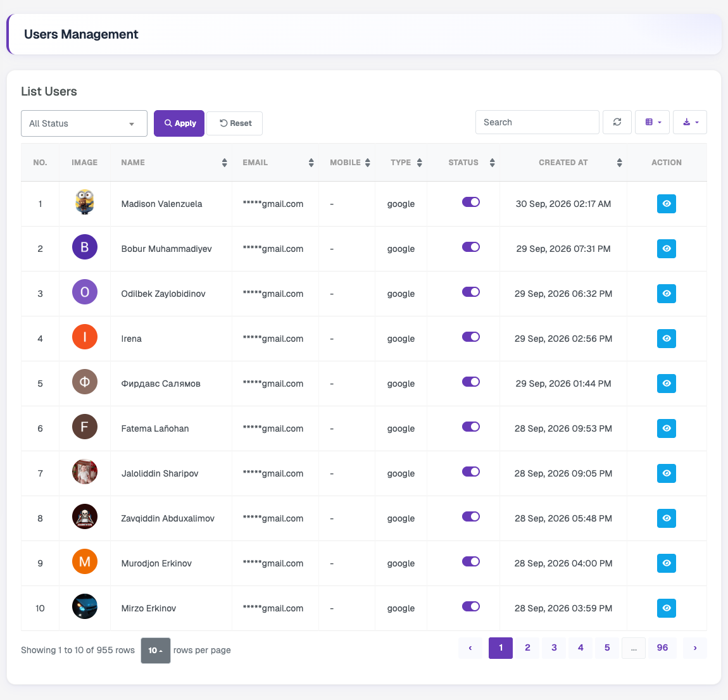This screenshot has width=728, height=700.
Task: Click the purple B avatar of Bobur
Action: [84, 247]
